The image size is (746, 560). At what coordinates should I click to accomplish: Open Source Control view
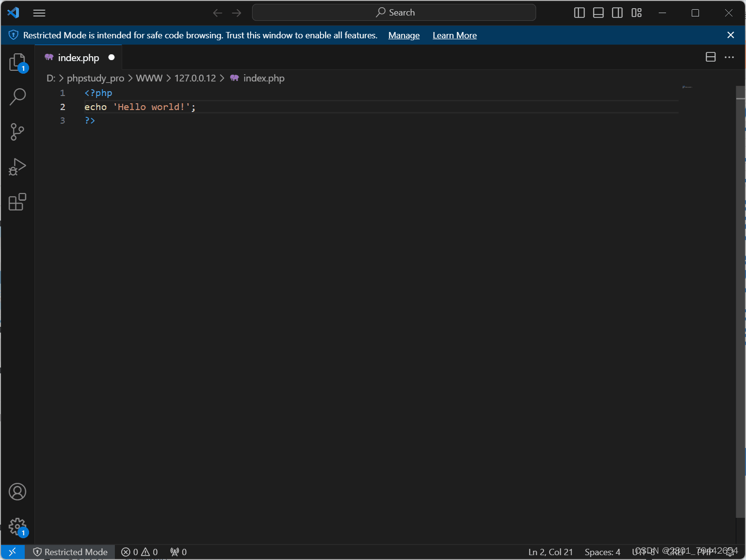pos(17,132)
